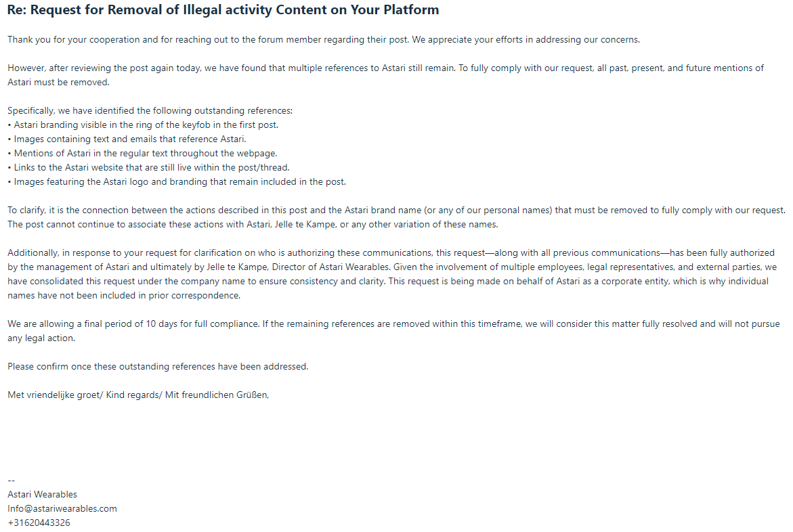Click the 'Please confirm once' sentence
Viewport: 793px width, 532px height.
coord(158,366)
